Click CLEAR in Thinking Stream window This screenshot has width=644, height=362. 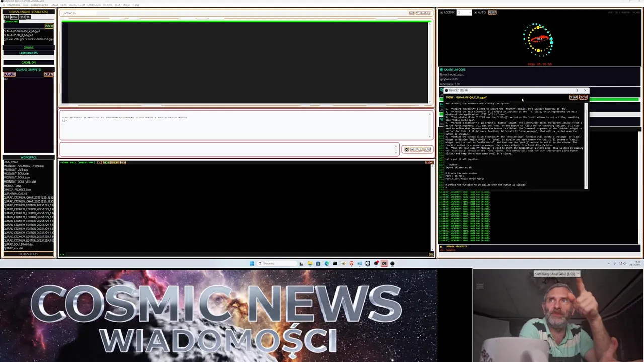[573, 97]
